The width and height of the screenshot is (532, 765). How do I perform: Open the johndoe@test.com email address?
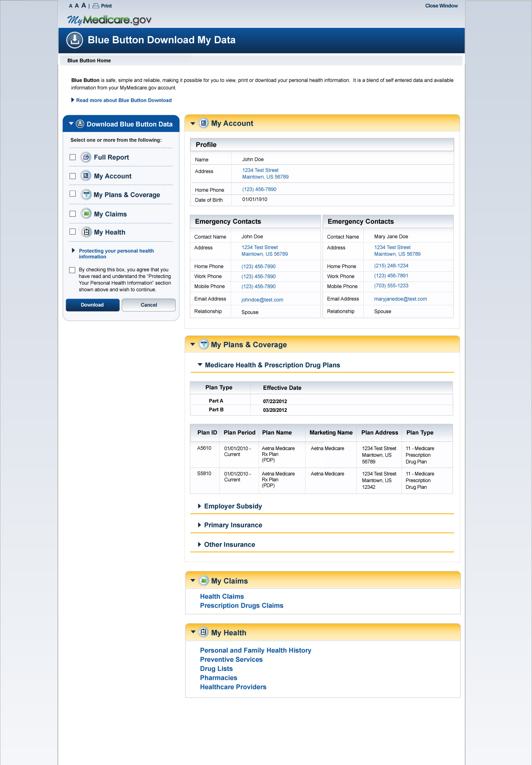(x=262, y=300)
